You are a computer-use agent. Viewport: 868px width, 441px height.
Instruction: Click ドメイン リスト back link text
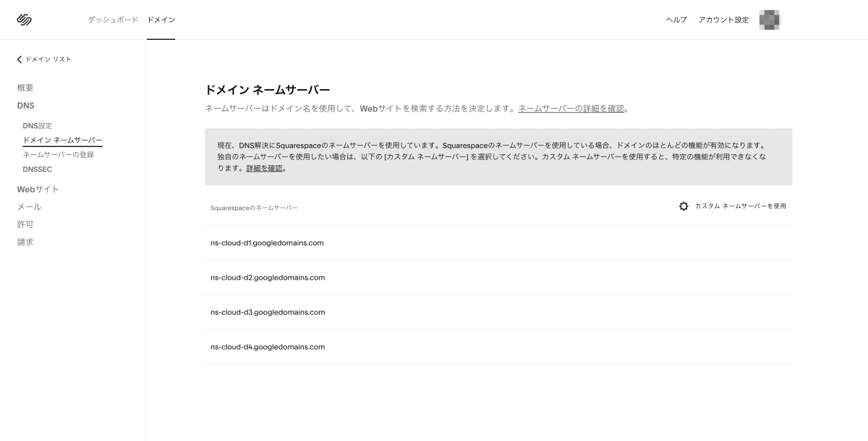48,59
